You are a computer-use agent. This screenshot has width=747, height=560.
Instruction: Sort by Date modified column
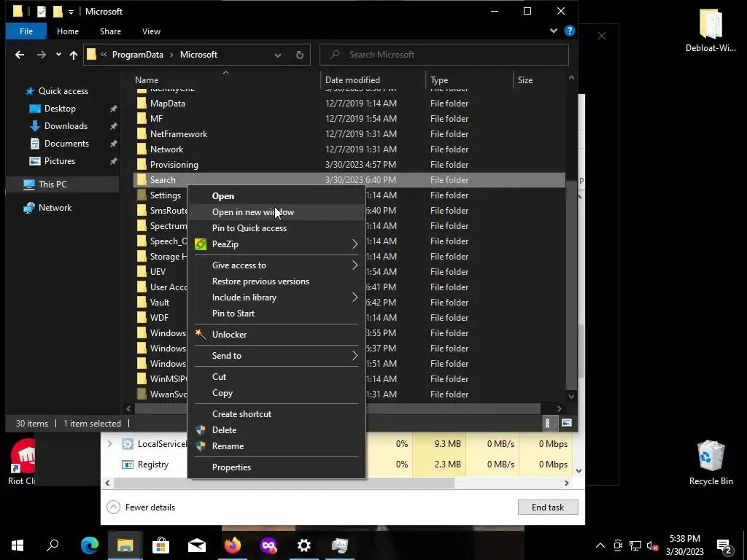point(352,80)
